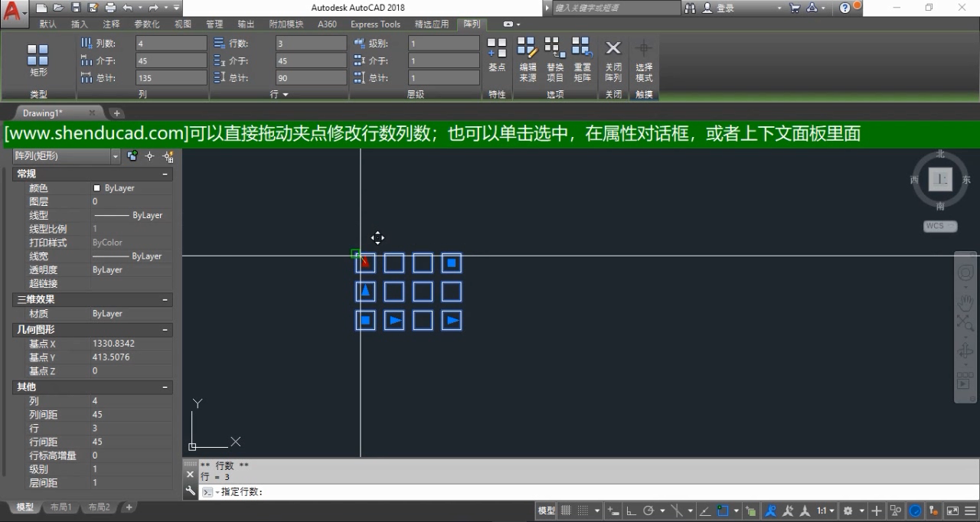Toggle the drawing grid display in status bar
Viewport: 980px width, 522px height.
pyautogui.click(x=567, y=511)
